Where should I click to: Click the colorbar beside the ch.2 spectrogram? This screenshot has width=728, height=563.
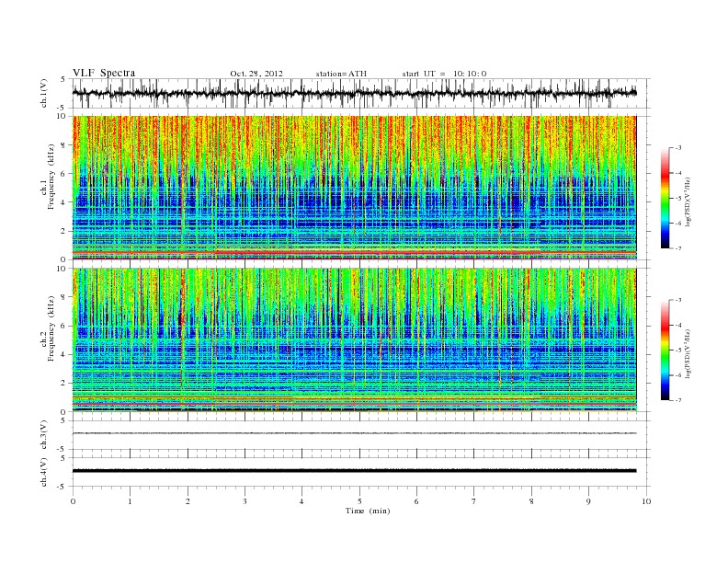(665, 350)
